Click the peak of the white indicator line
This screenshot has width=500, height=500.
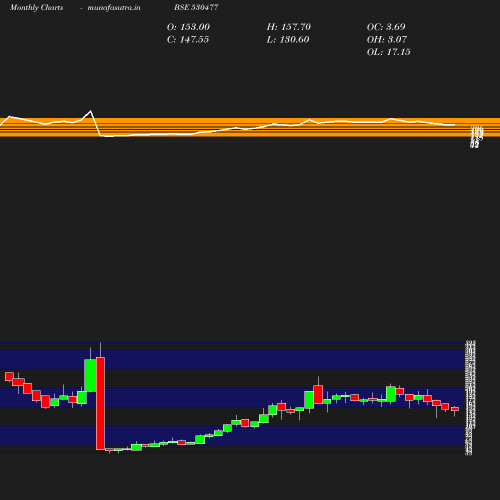coord(90,111)
